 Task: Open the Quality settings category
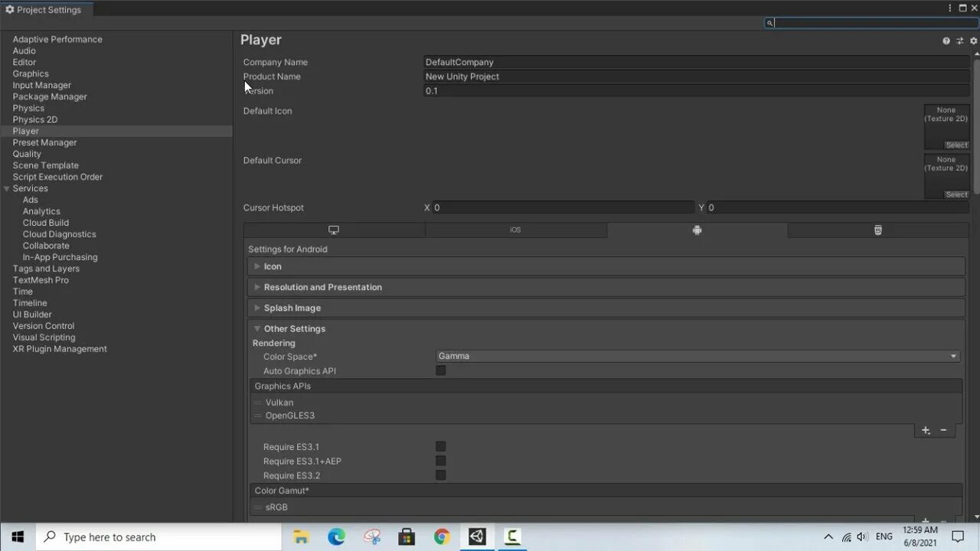[x=27, y=154]
